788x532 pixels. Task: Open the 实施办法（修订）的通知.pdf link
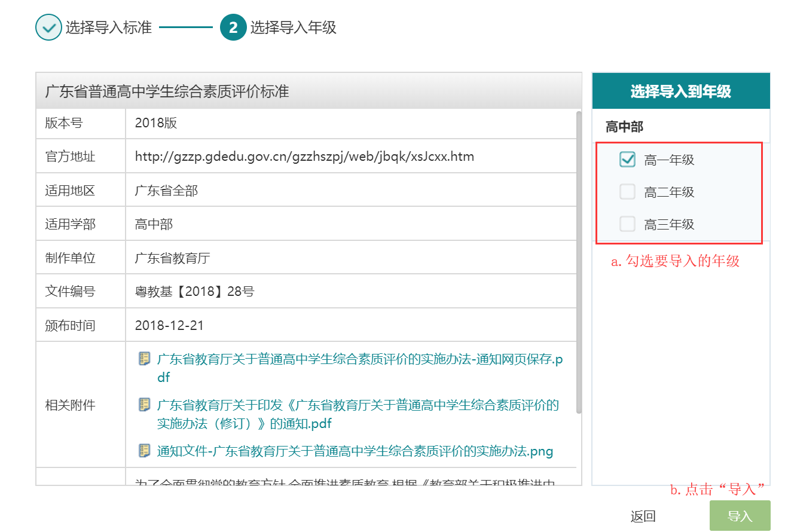click(358, 414)
